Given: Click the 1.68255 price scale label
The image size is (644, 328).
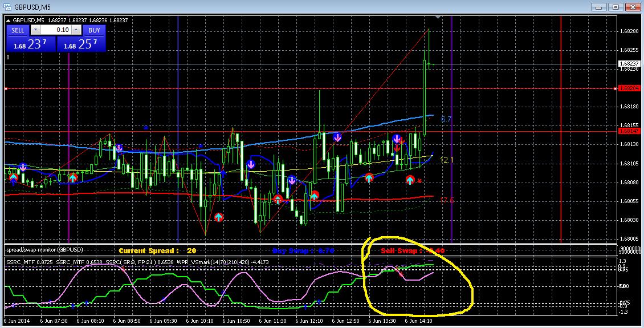Looking at the screenshot, I should coord(629,50).
